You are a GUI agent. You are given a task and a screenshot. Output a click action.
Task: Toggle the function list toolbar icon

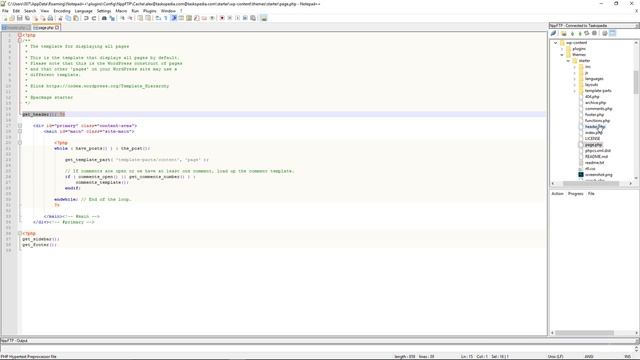(196, 18)
